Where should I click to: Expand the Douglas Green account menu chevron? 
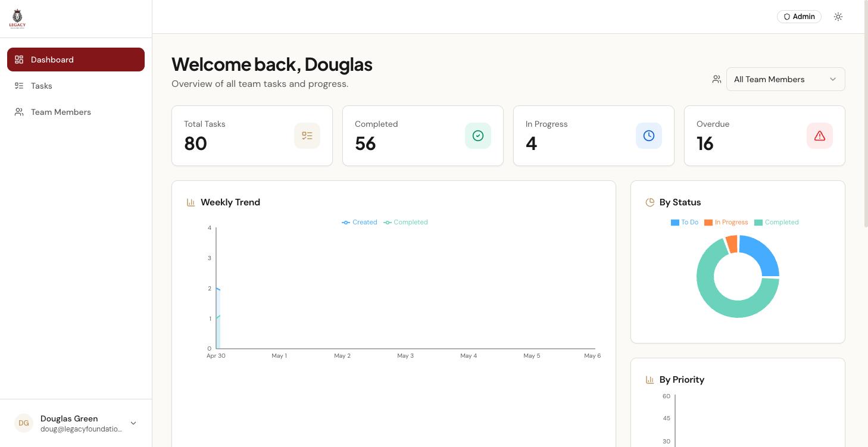(133, 423)
